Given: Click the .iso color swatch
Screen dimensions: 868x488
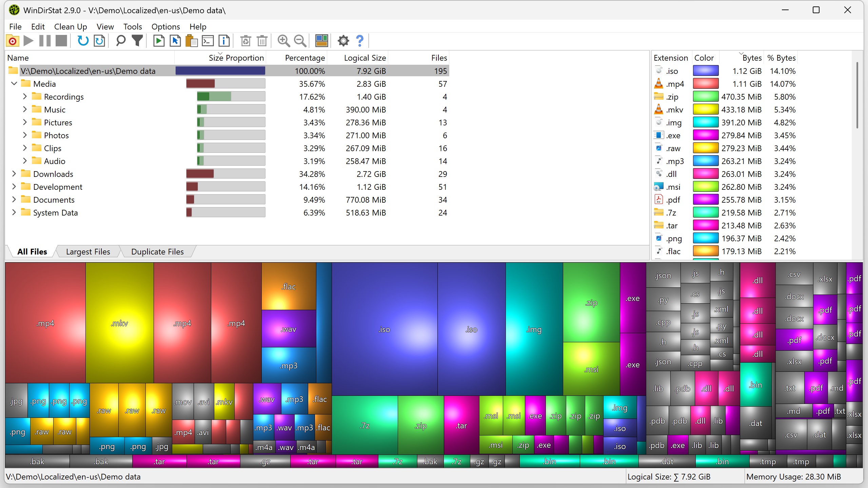Looking at the screenshot, I should pos(706,71).
